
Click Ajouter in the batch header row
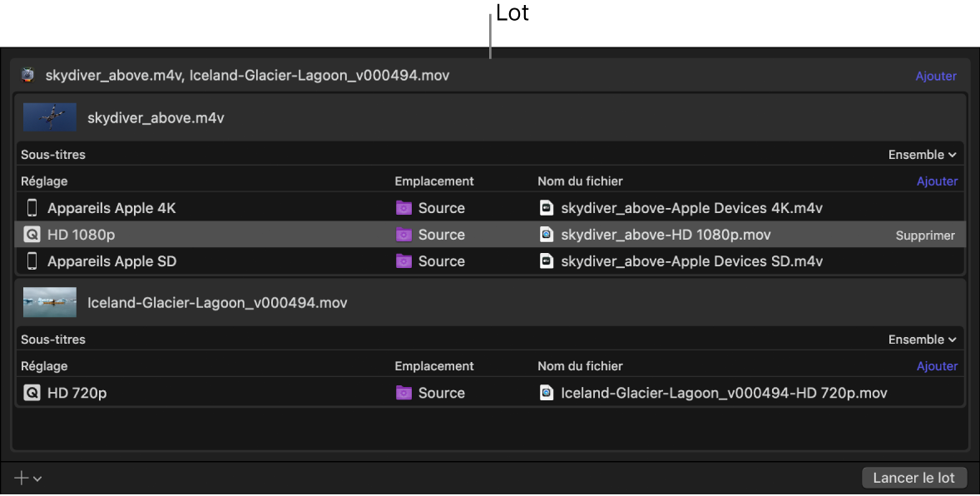coord(936,76)
